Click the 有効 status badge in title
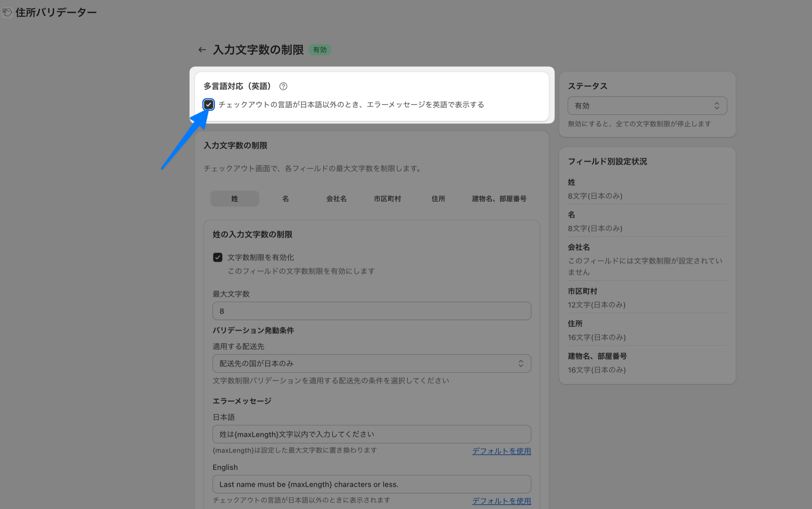 [x=320, y=50]
